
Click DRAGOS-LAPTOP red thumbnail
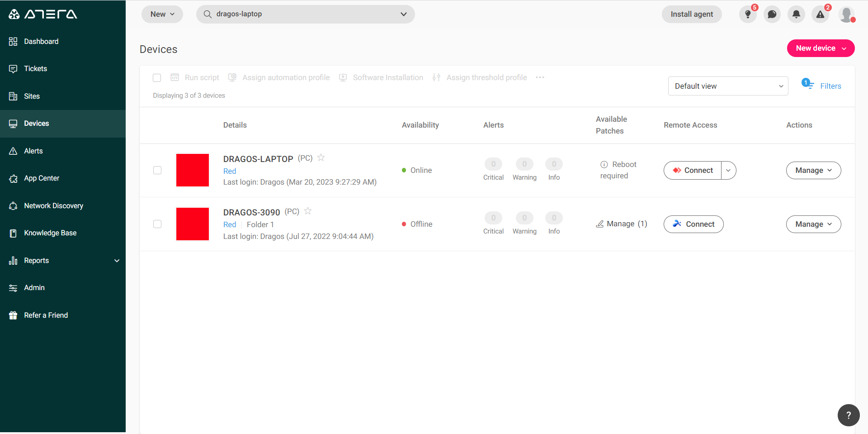(193, 170)
